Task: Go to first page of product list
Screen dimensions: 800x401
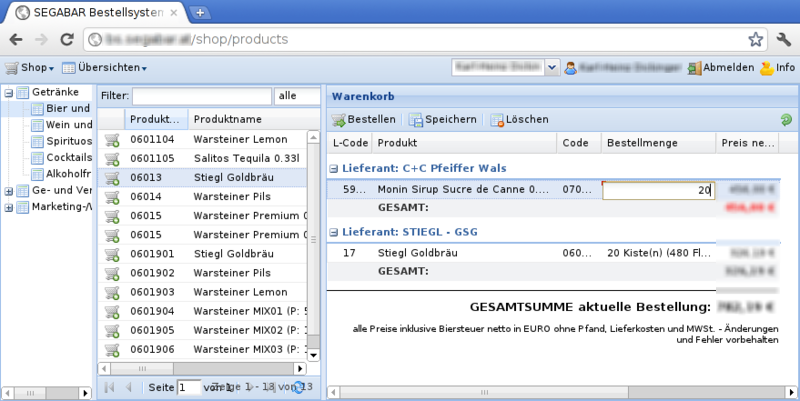Action: tap(109, 388)
